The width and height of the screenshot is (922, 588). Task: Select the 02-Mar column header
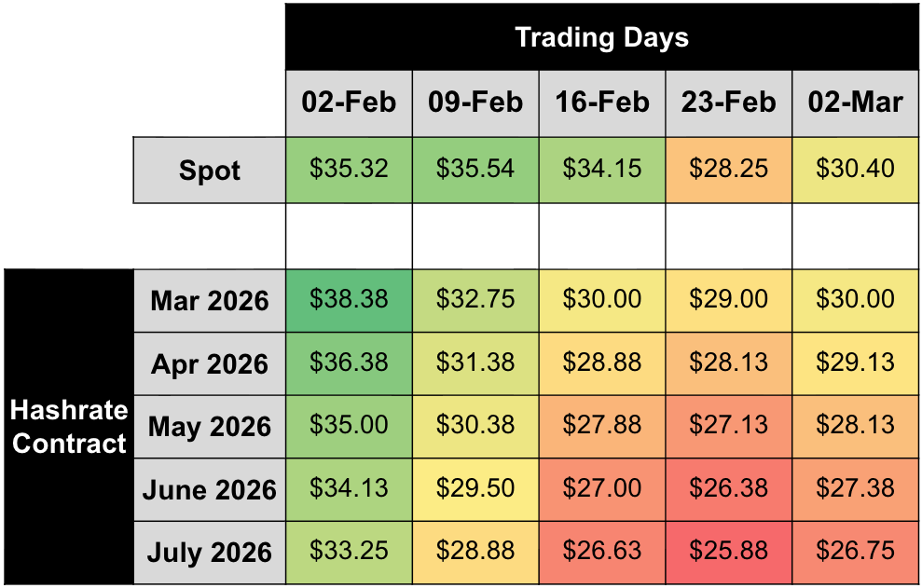(855, 103)
